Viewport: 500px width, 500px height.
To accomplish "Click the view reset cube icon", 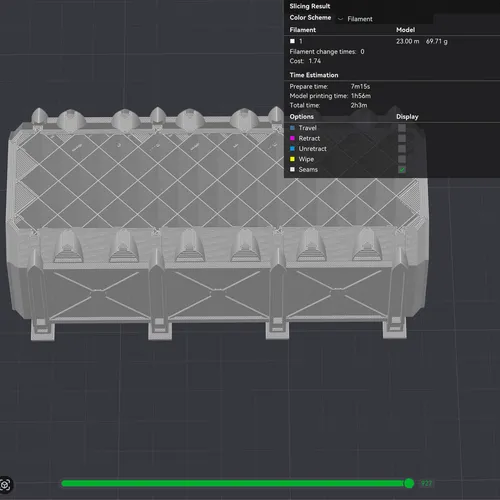I will pyautogui.click(x=5, y=485).
